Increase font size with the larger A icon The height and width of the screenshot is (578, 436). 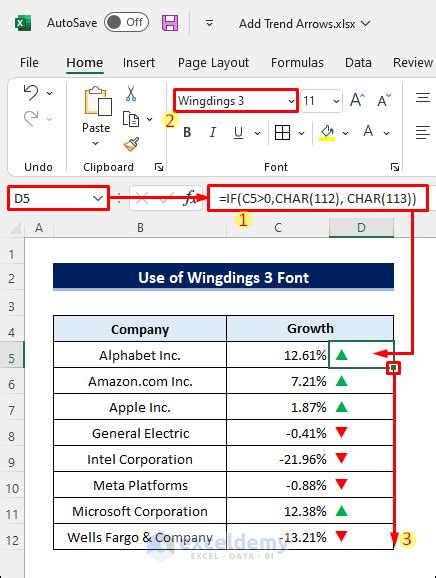point(357,100)
